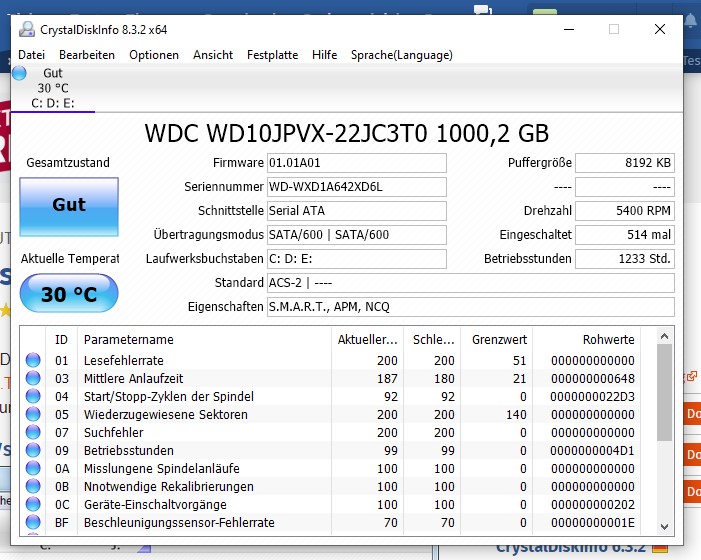Open the Sprache(Language) menu
The width and height of the screenshot is (701, 560).
(x=401, y=55)
